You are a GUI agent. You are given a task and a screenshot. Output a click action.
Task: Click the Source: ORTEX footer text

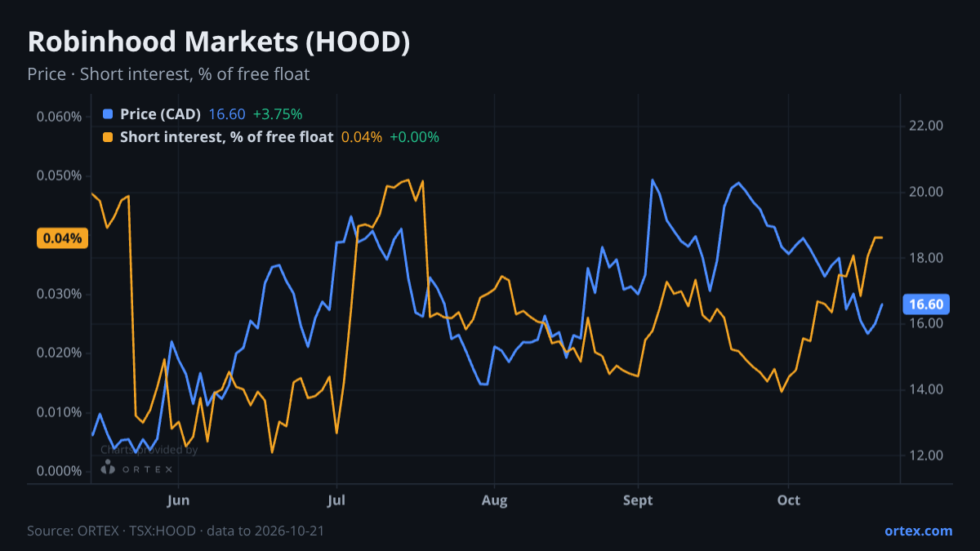(x=176, y=531)
